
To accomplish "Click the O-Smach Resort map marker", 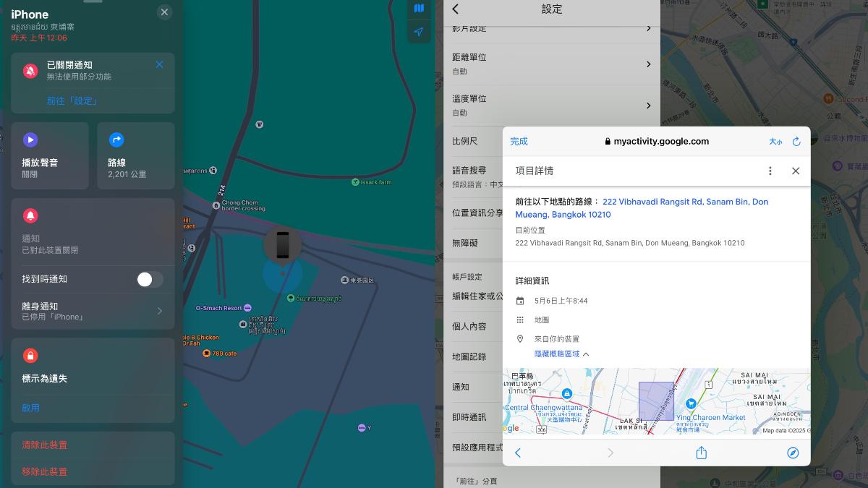I will 248,308.
